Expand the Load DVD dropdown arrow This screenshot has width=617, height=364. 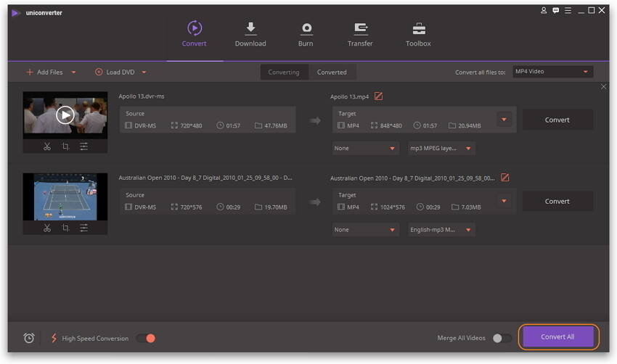[144, 73]
